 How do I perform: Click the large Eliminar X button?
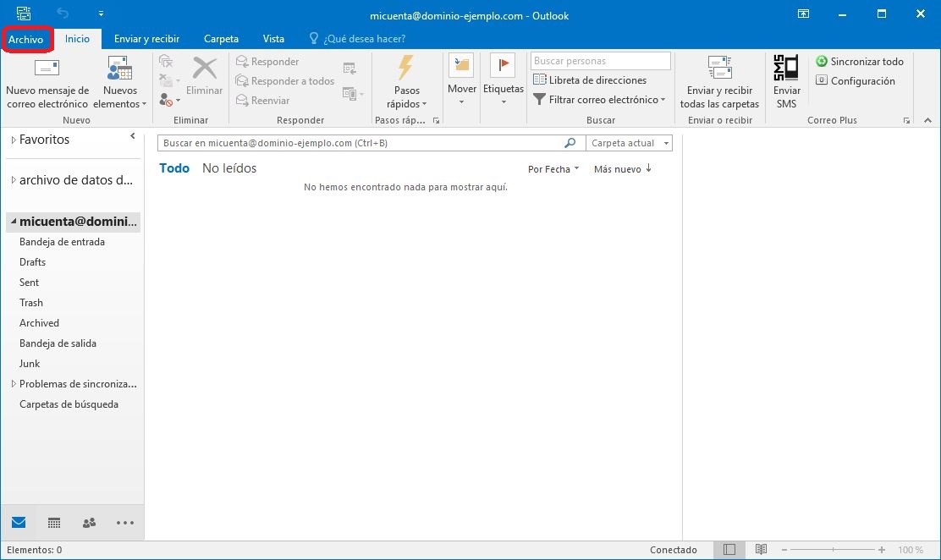coord(204,75)
